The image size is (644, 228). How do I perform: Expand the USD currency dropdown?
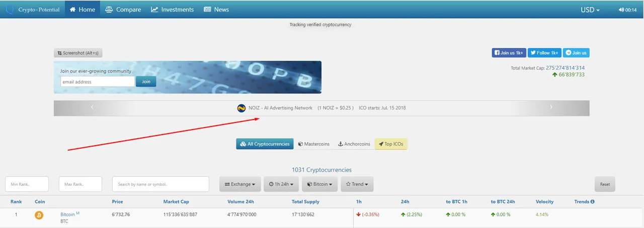(x=590, y=10)
